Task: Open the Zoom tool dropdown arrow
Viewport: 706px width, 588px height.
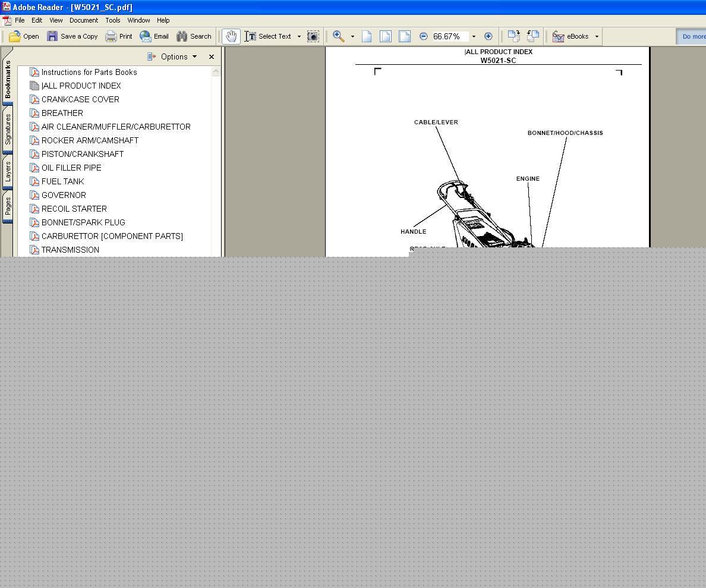Action: point(352,36)
